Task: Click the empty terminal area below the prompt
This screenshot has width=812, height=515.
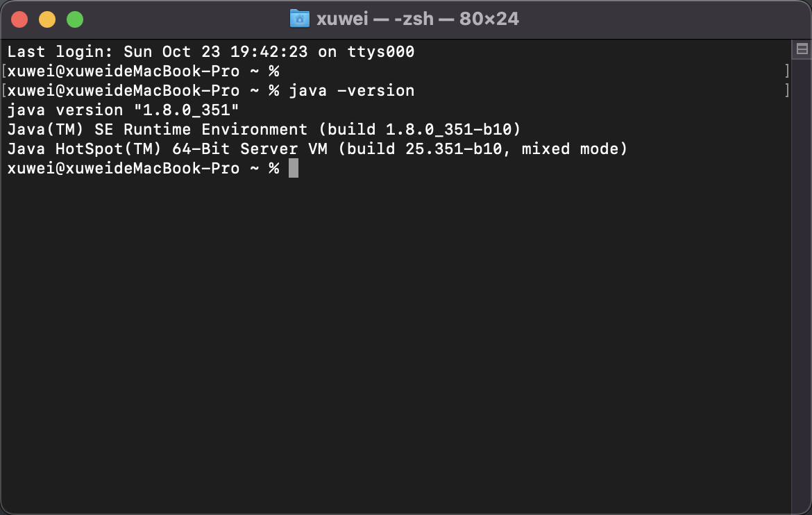Action: pos(396,333)
